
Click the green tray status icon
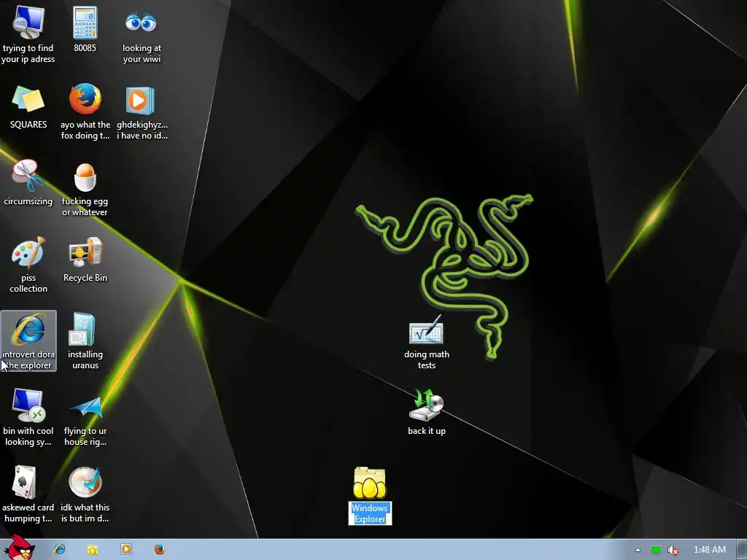click(x=656, y=550)
